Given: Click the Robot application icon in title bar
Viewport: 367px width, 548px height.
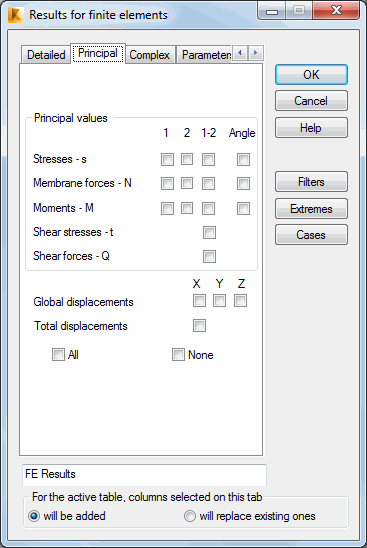Looking at the screenshot, I should coord(16,15).
